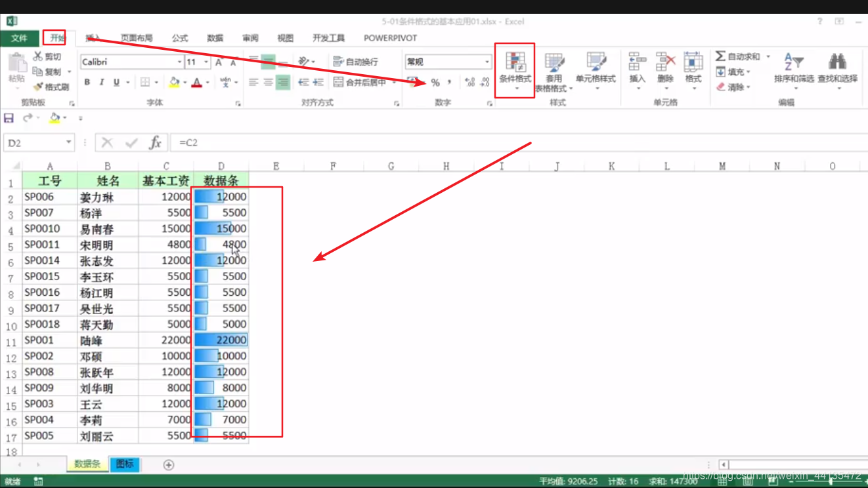Select the column D header
Screen dimensions: 868x488
(221, 166)
